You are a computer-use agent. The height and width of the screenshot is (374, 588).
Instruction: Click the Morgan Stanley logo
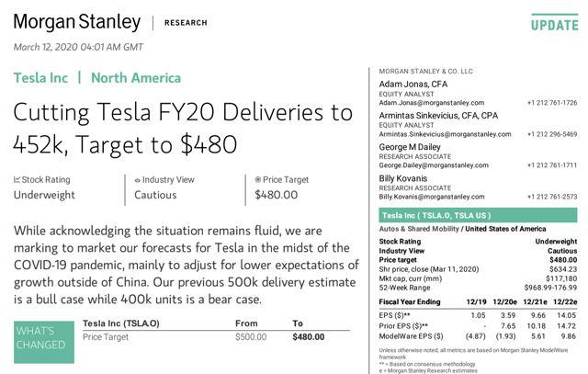coord(77,22)
